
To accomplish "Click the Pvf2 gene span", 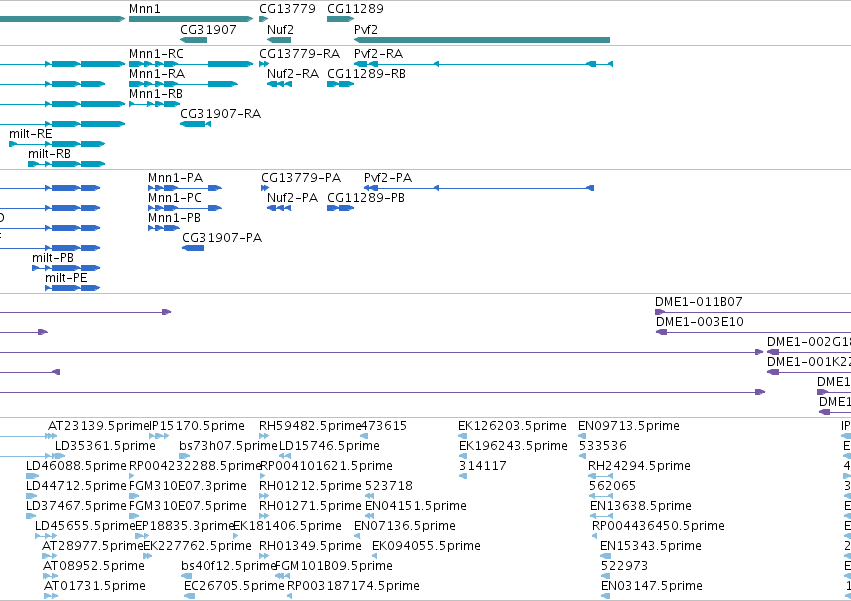I will pyautogui.click(x=482, y=40).
